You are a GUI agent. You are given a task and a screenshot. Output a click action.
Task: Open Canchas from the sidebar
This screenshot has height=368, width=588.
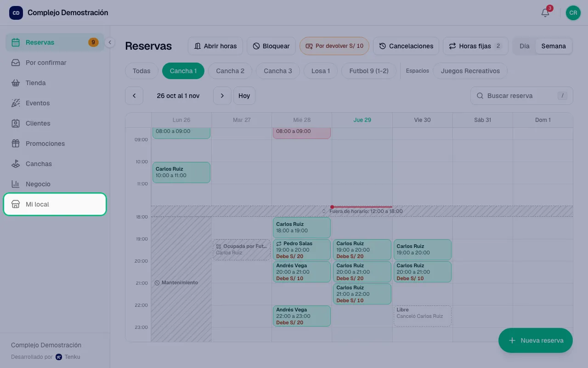[55, 164]
